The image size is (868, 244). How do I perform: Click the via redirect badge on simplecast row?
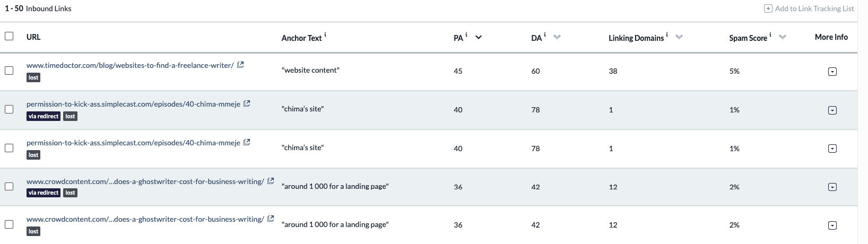44,116
